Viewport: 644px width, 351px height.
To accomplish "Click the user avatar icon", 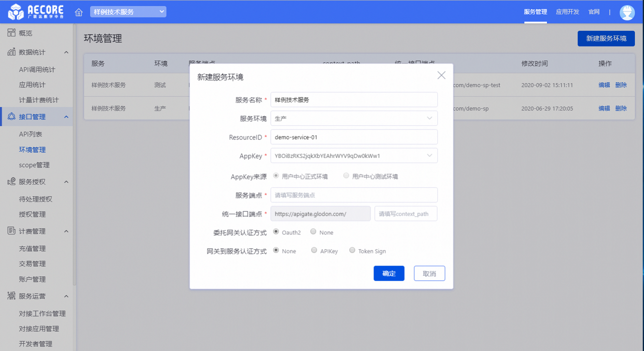I will (627, 12).
